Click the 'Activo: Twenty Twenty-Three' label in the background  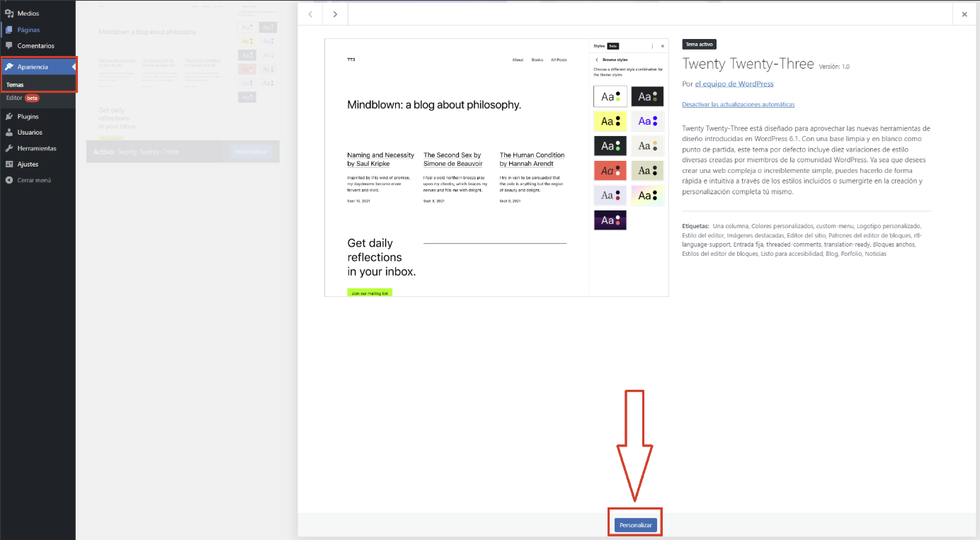136,152
